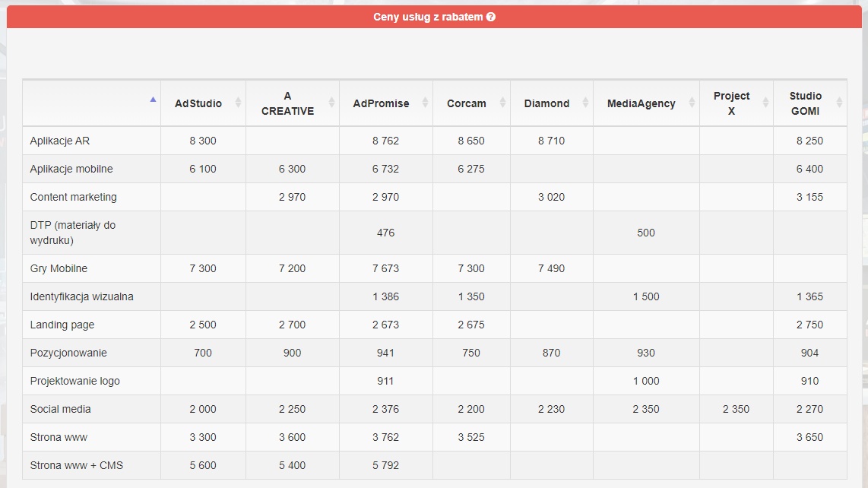Click the Project X column header label
Image resolution: width=868 pixels, height=488 pixels.
click(731, 103)
